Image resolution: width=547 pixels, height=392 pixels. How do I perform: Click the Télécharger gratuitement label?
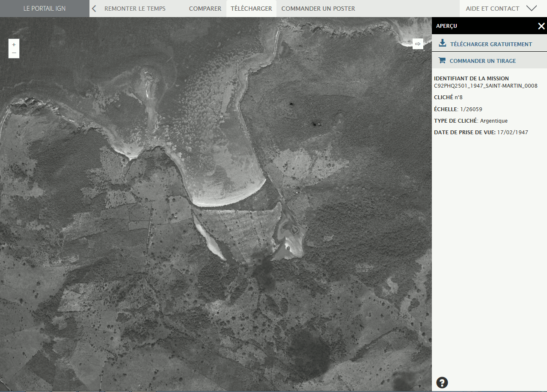click(491, 44)
